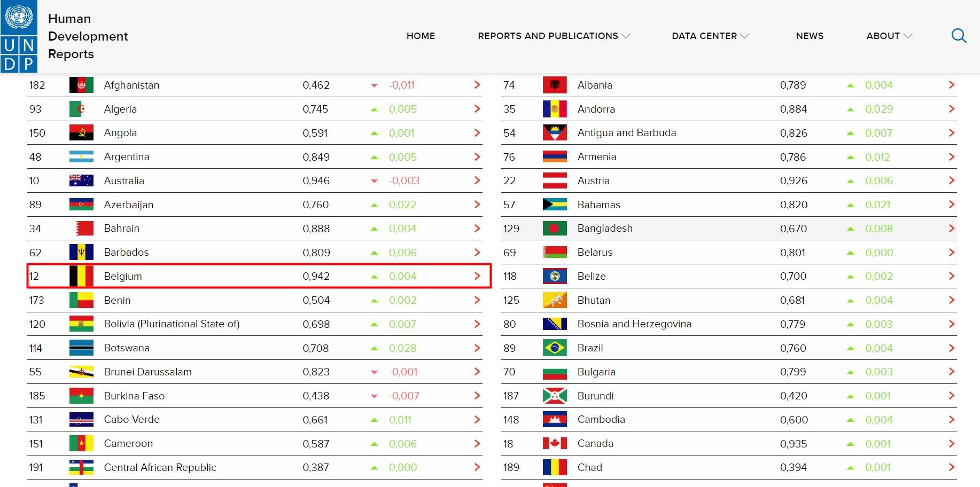The image size is (980, 487).
Task: Open the News menu item
Action: click(810, 36)
